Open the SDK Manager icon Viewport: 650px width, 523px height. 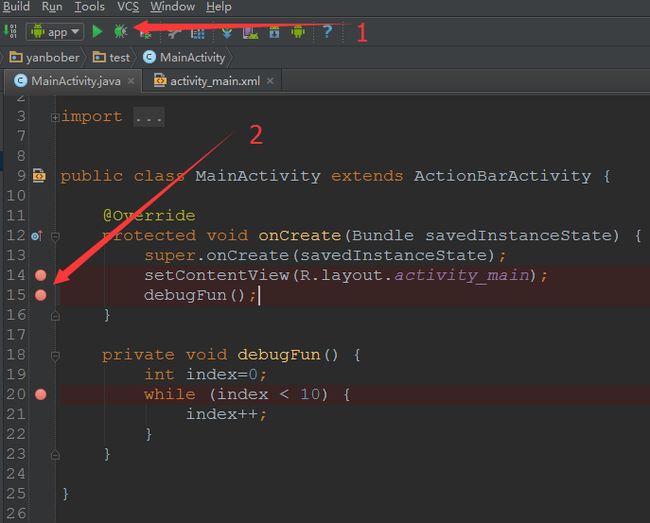coord(274,32)
